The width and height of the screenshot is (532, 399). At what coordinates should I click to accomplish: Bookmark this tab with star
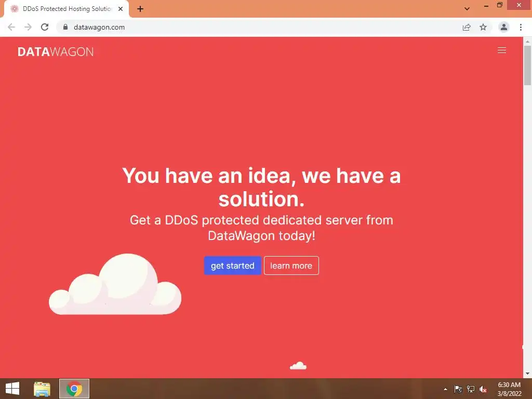[x=483, y=27]
